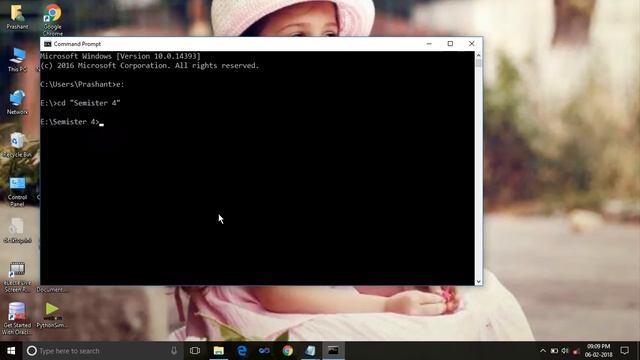Click the Command Prompt scrollbar down arrow
The image size is (640, 360).
(478, 282)
